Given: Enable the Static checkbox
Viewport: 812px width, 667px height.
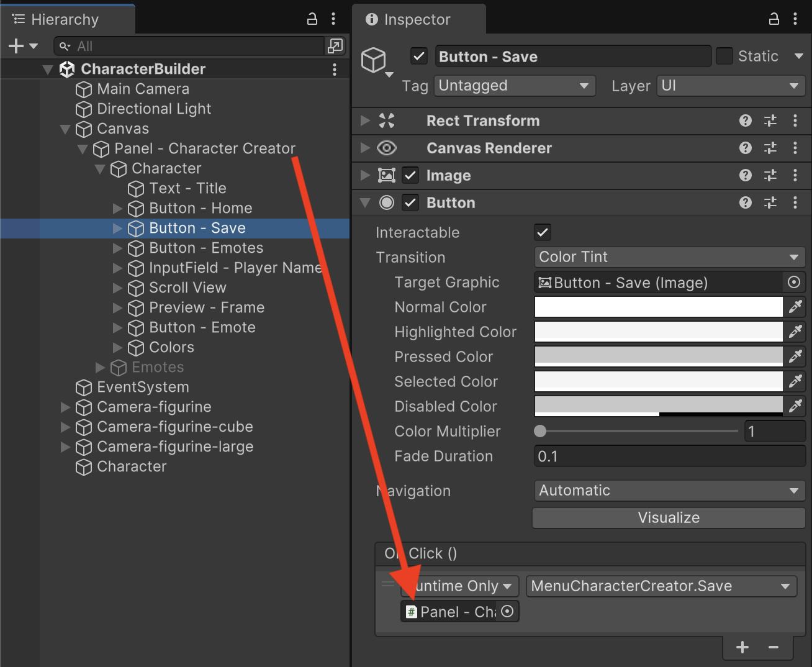Looking at the screenshot, I should pyautogui.click(x=724, y=57).
